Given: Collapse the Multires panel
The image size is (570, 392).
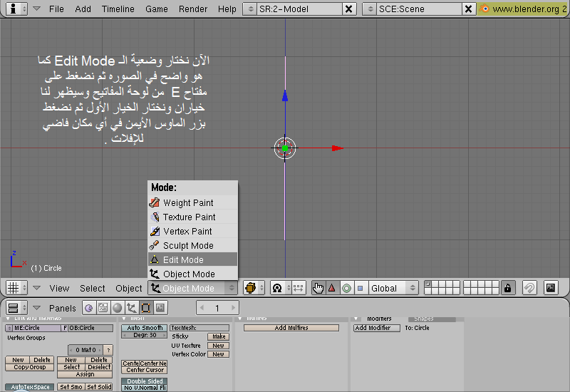Looking at the screenshot, I should pos(240,319).
